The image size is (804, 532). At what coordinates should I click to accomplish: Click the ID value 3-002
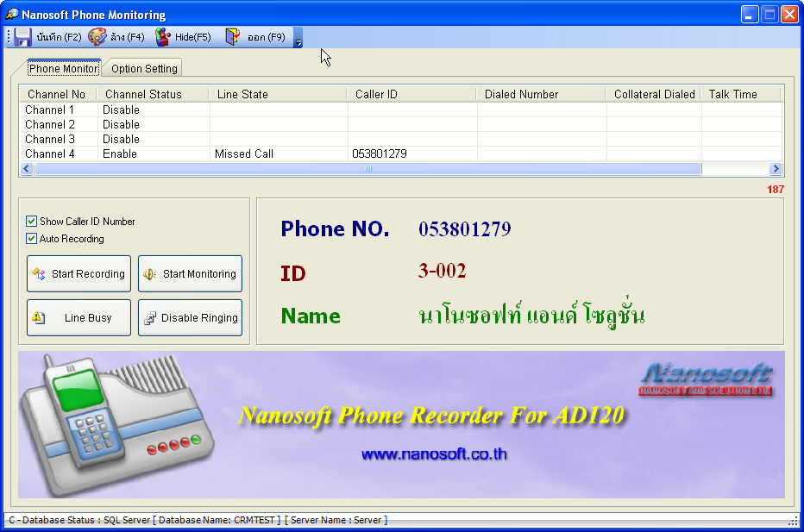point(442,271)
